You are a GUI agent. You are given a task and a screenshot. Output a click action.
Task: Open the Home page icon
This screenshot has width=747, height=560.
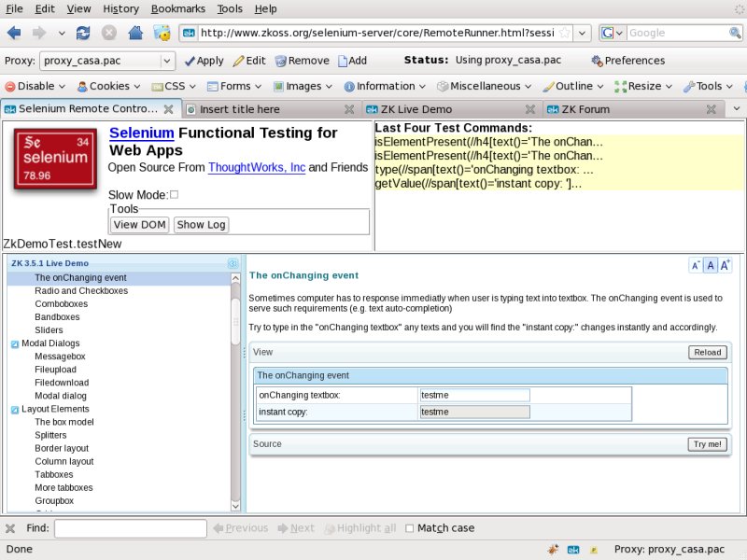pos(135,33)
